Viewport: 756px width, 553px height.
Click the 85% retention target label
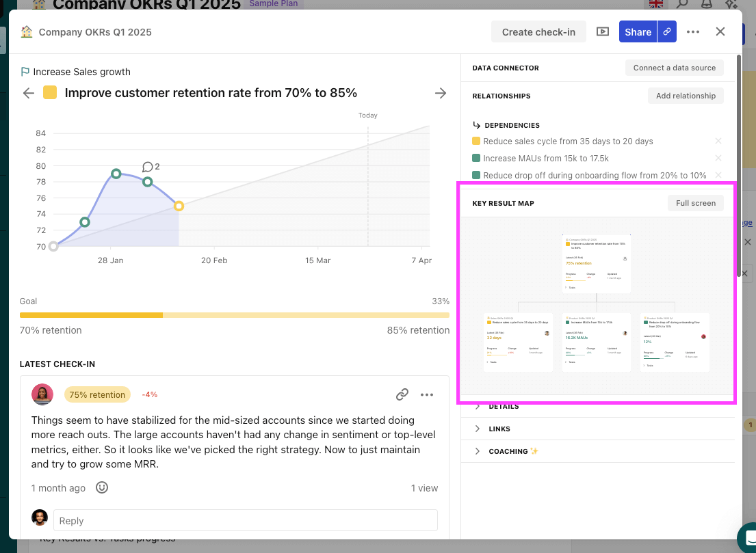(418, 330)
